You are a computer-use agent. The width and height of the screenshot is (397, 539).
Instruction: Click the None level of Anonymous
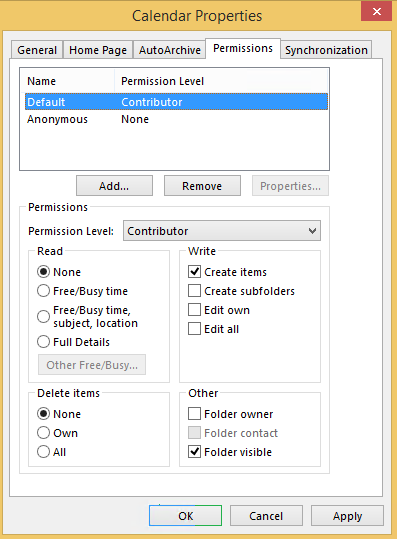(x=135, y=119)
